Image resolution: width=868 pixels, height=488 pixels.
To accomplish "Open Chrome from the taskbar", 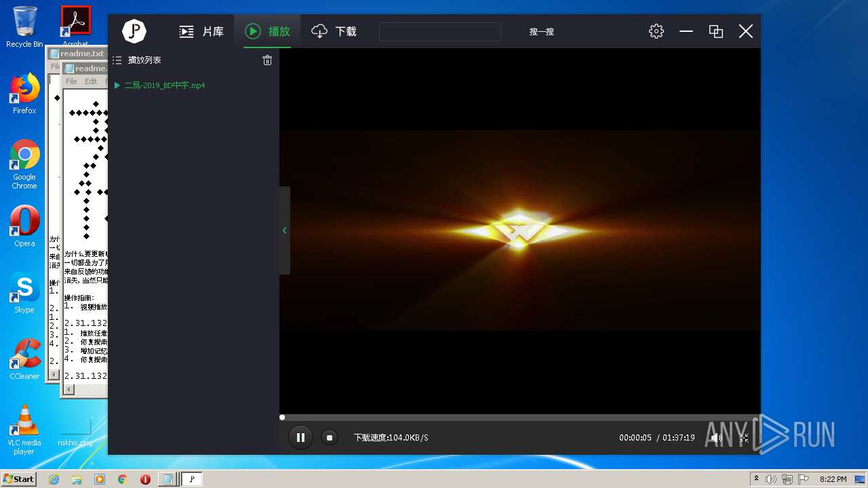I will point(123,479).
